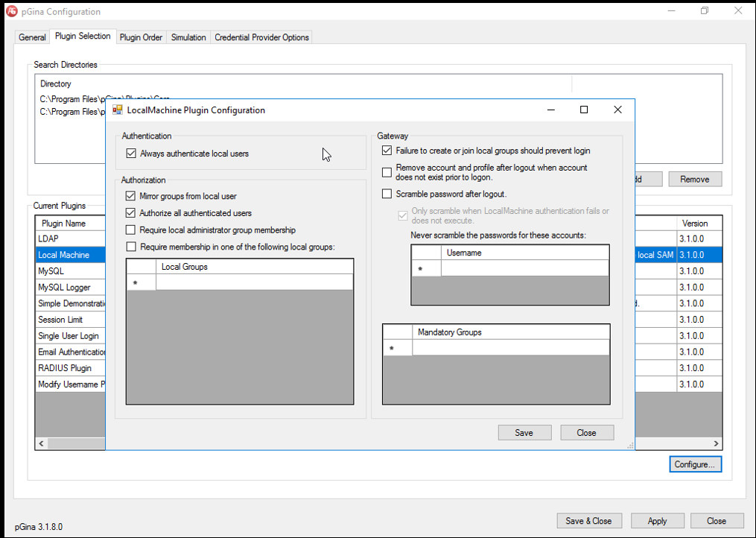Restore the pGina Configuration window
Image resolution: width=756 pixels, height=538 pixels.
[705, 10]
